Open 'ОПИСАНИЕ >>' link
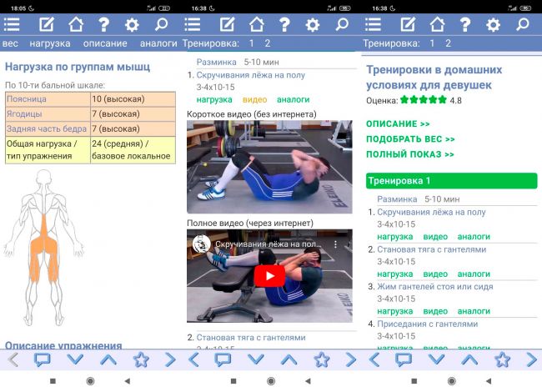The height and width of the screenshot is (392, 542). point(398,123)
